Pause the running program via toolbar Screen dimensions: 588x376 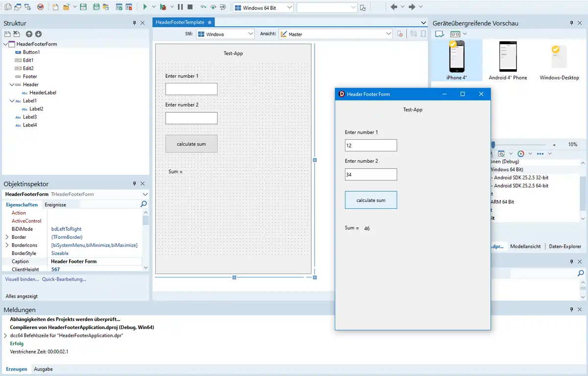tap(180, 7)
